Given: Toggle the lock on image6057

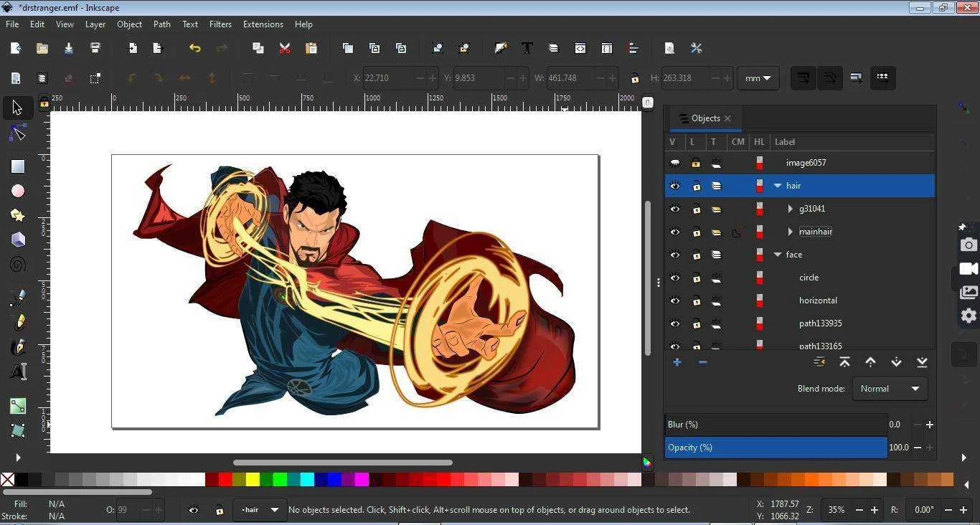Looking at the screenshot, I should (695, 163).
